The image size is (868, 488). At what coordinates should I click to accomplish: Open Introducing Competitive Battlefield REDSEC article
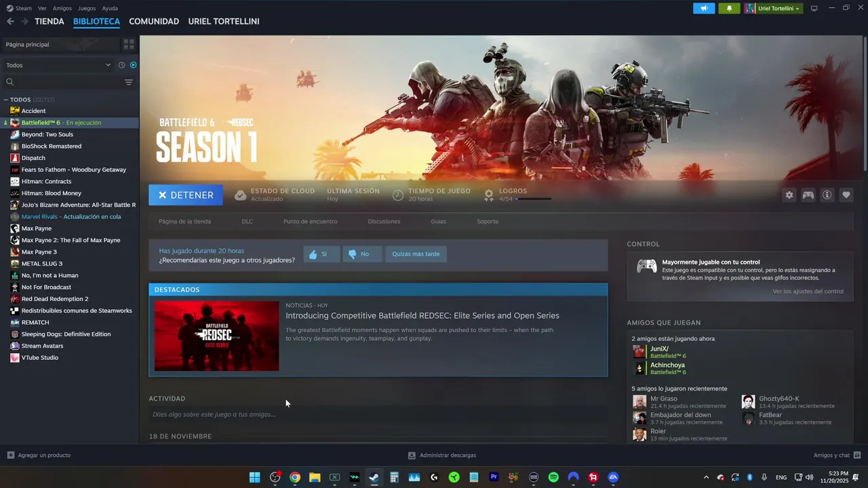[422, 316]
